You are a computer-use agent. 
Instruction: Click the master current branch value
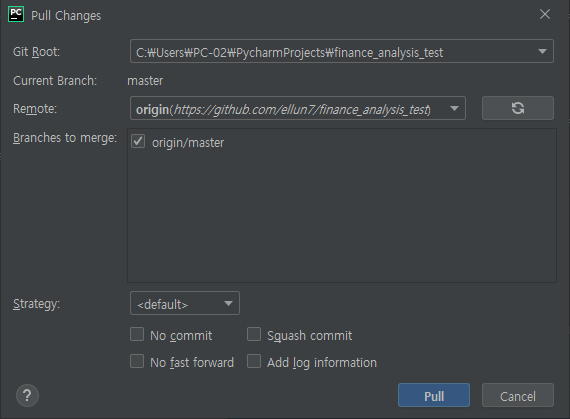coord(145,80)
